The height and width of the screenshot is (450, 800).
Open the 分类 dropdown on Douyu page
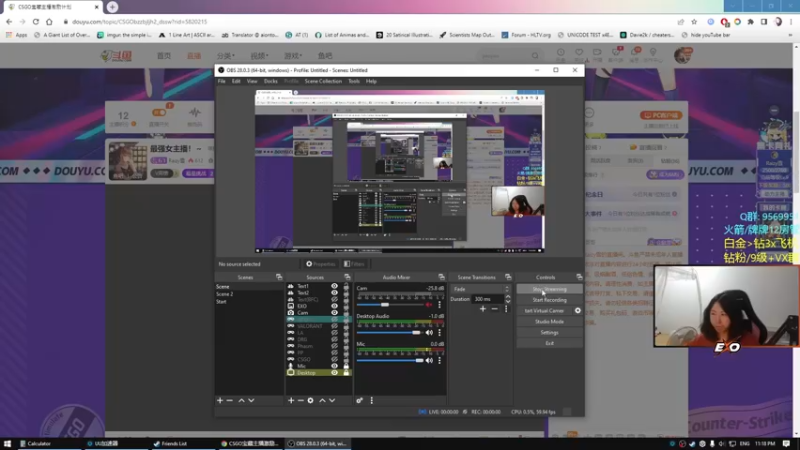(x=226, y=56)
